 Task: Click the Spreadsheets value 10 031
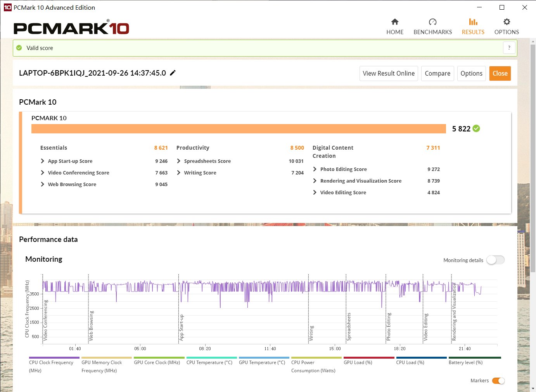(x=296, y=161)
